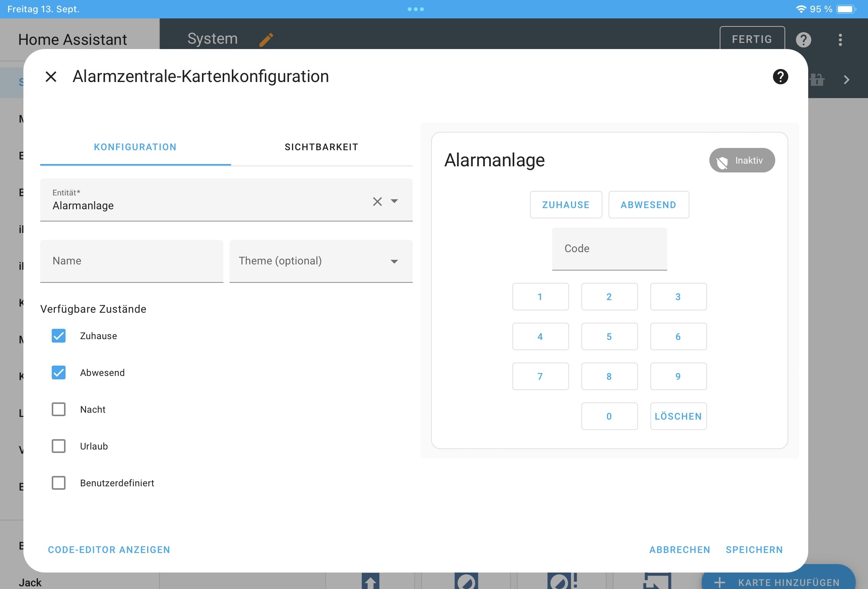Image resolution: width=868 pixels, height=589 pixels.
Task: Click right chevron arrow in tab bar
Action: [x=847, y=80]
